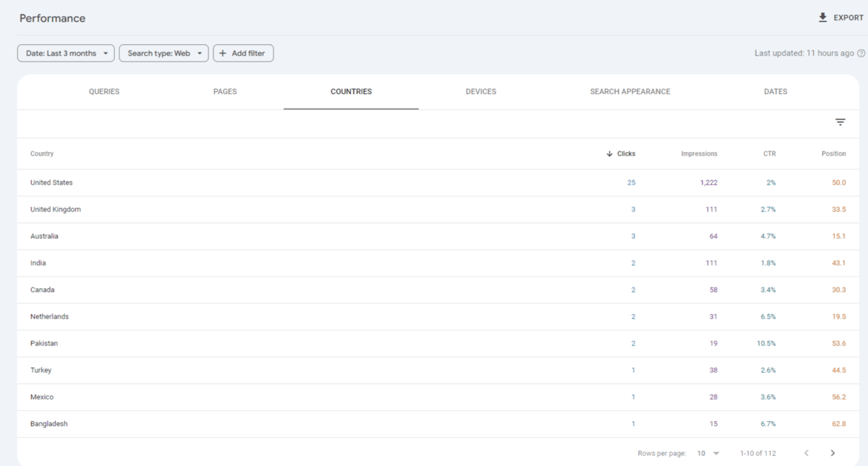Go to previous page of results

[807, 453]
